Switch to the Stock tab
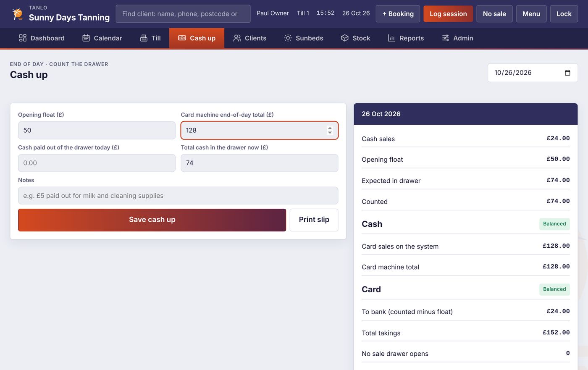This screenshot has height=370, width=588. click(x=355, y=38)
